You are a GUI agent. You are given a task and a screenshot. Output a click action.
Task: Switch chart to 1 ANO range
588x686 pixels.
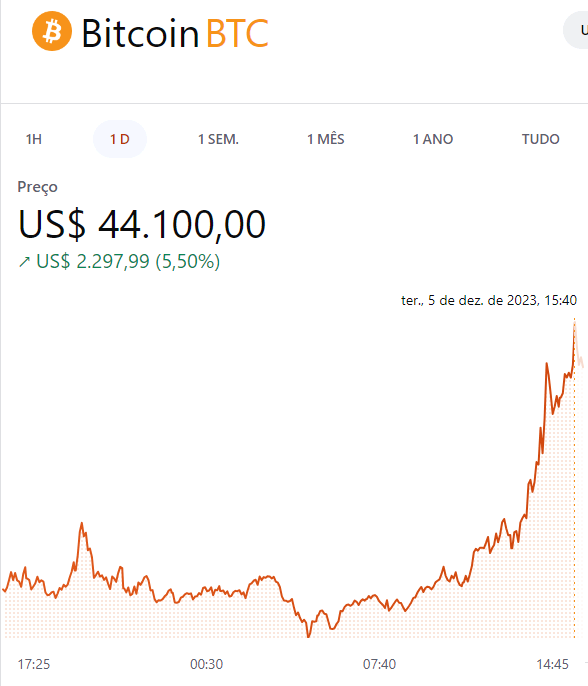click(x=433, y=139)
